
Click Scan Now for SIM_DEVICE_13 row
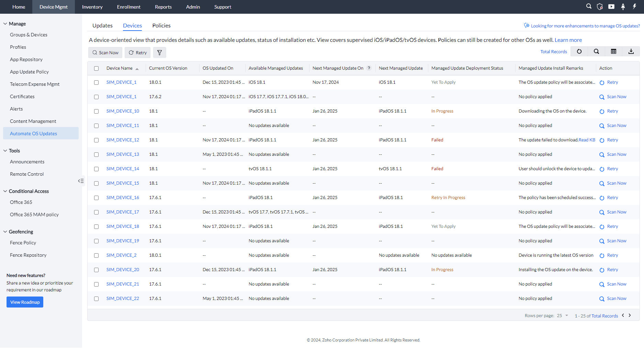click(613, 154)
